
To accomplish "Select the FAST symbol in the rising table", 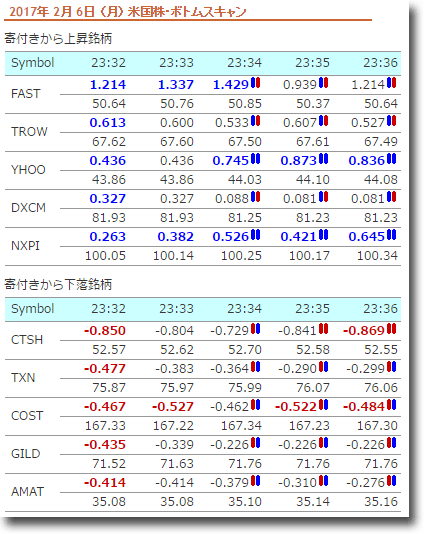I will (26, 94).
